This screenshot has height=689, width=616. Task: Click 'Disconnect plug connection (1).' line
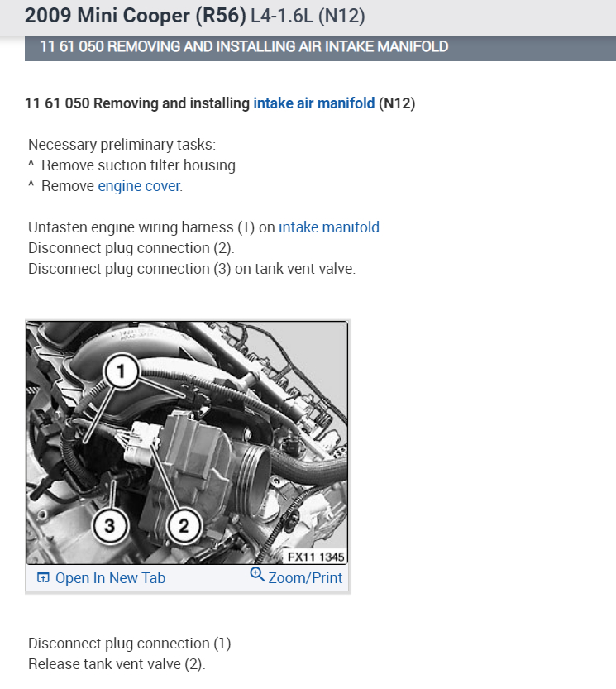[131, 644]
